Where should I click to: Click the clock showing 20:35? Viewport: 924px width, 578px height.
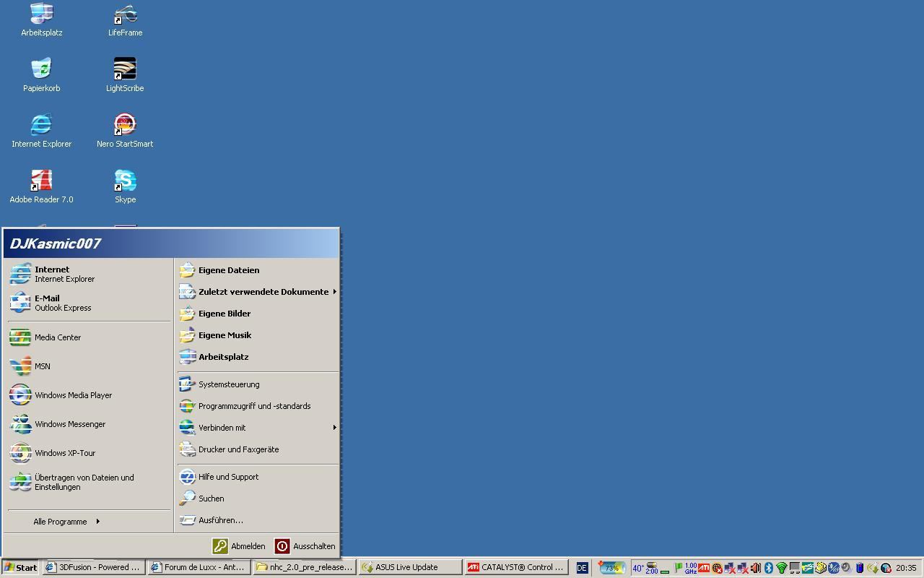tap(906, 568)
